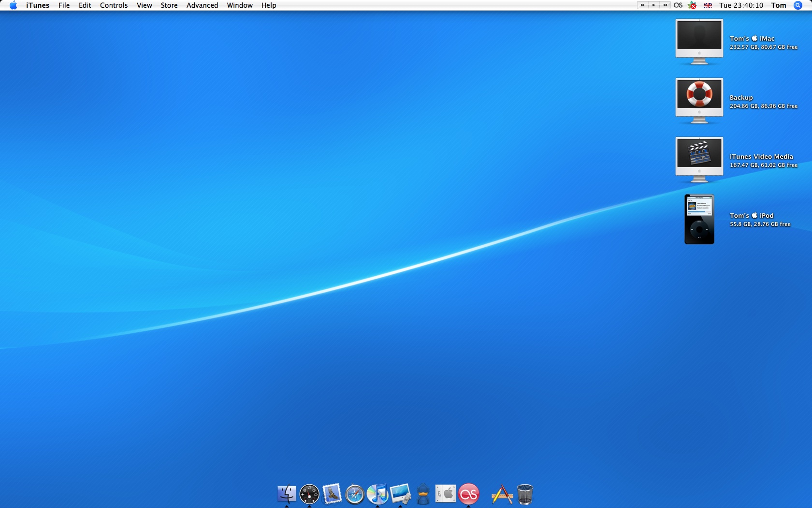Open the Apple menu
Viewport: 812px width, 508px height.
13,5
